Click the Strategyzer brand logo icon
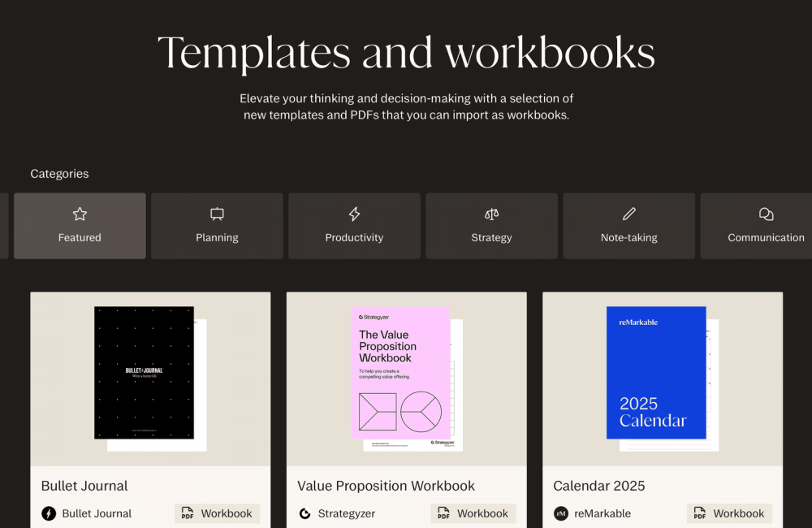The image size is (812, 528). click(305, 513)
